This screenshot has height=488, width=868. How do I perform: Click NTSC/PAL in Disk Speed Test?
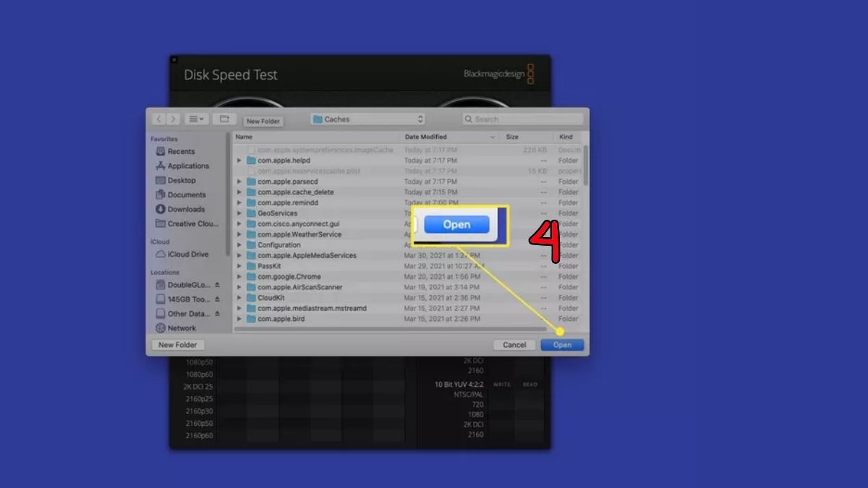(469, 395)
